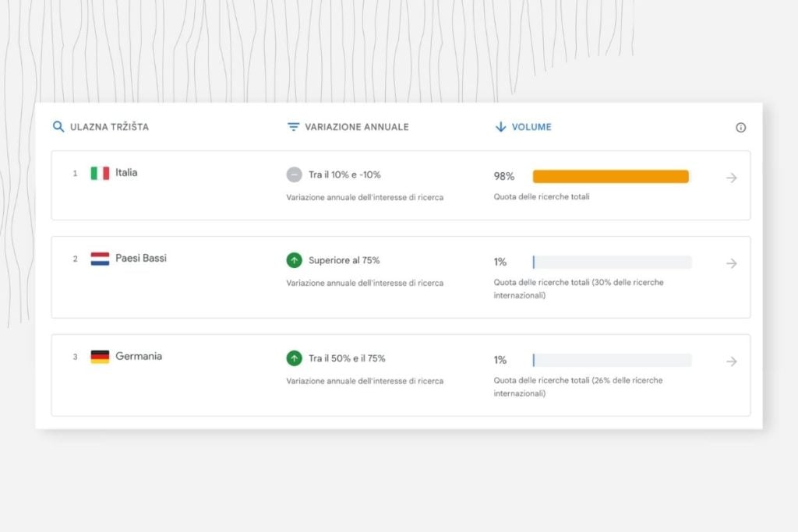Filter by VARIAZIONE ANNUALE header
Screen dimensions: 798x532
357,127
